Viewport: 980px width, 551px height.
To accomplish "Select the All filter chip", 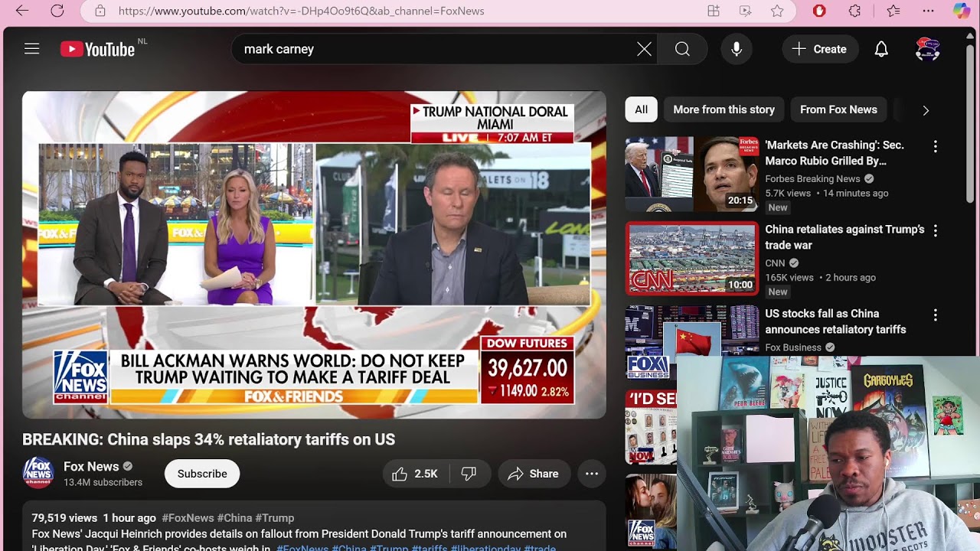I will 642,109.
